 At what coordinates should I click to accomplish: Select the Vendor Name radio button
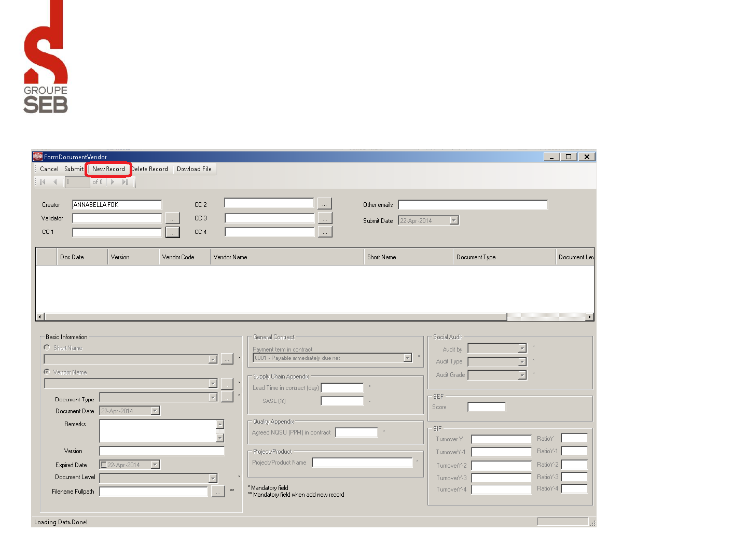pyautogui.click(x=47, y=372)
